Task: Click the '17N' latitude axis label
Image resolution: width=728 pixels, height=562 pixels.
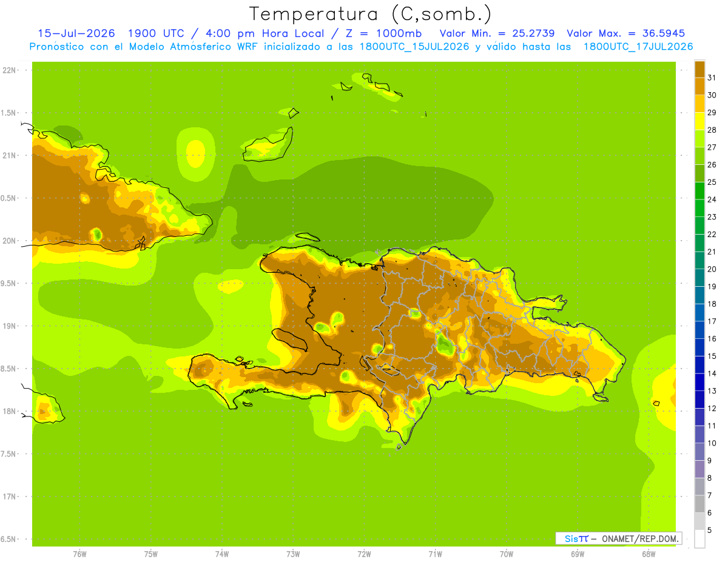Action: pos(9,497)
